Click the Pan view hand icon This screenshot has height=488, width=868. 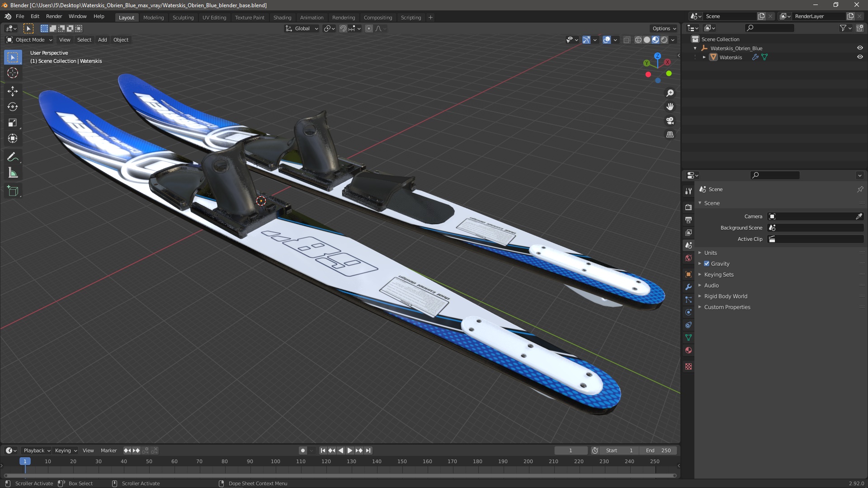coord(670,107)
